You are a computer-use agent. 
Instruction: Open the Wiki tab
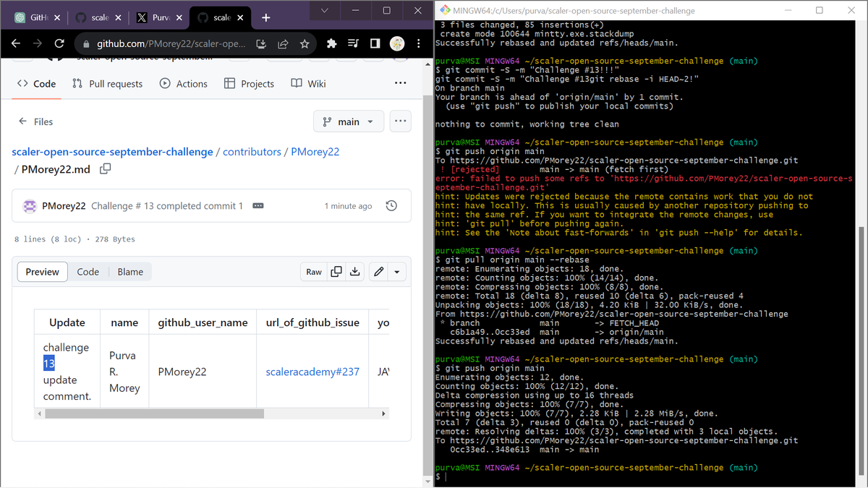pos(308,84)
